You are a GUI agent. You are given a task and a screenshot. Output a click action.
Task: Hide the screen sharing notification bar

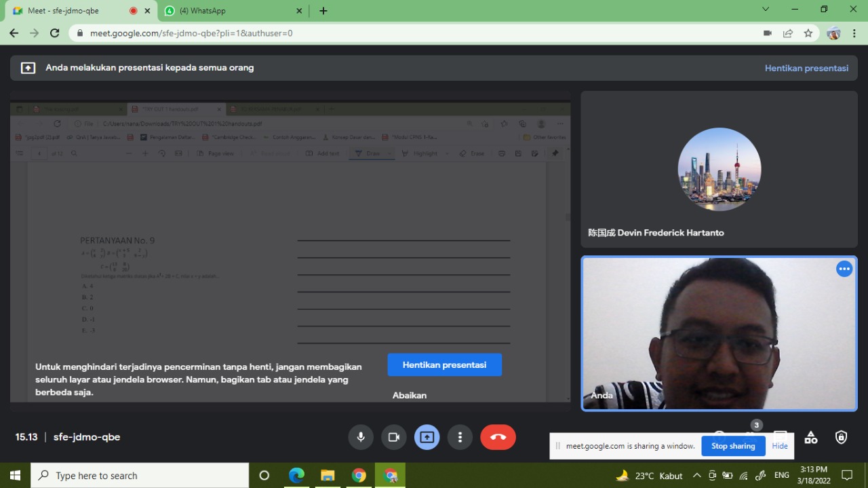(780, 446)
